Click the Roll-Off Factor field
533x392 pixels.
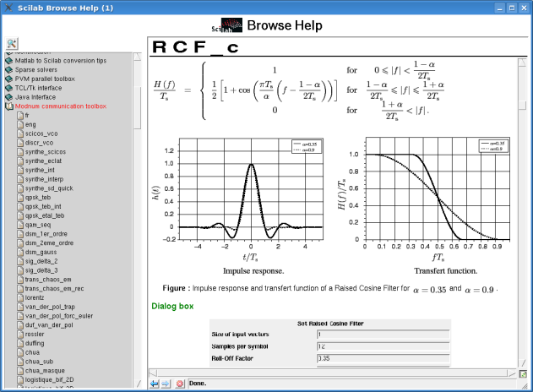click(x=383, y=358)
